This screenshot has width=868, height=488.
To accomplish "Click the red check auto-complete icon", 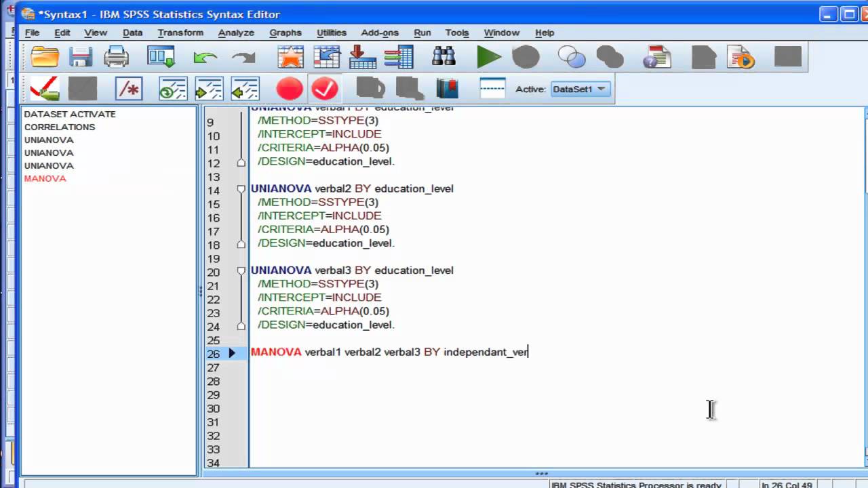I will tap(45, 89).
